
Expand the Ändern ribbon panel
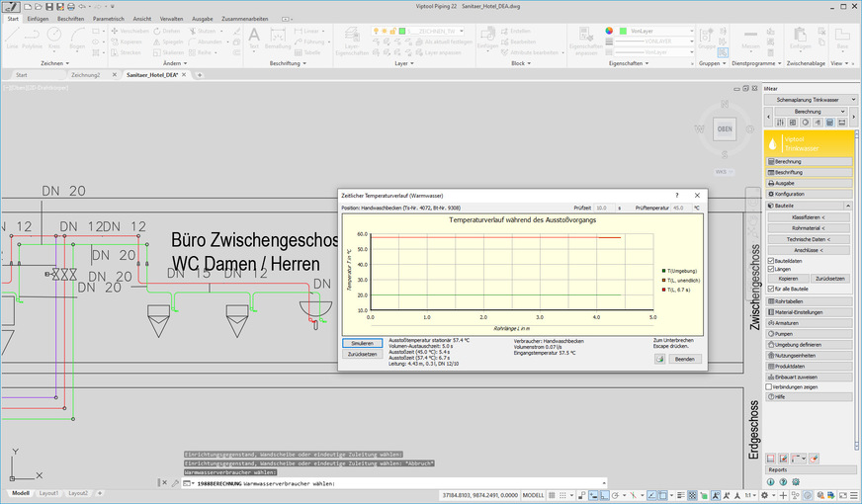point(175,63)
